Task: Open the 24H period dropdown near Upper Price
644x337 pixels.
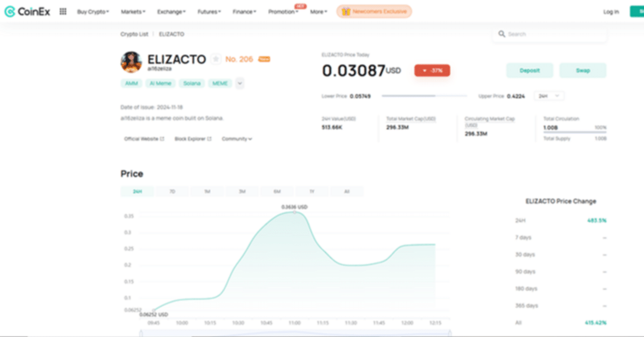Action: coord(548,96)
